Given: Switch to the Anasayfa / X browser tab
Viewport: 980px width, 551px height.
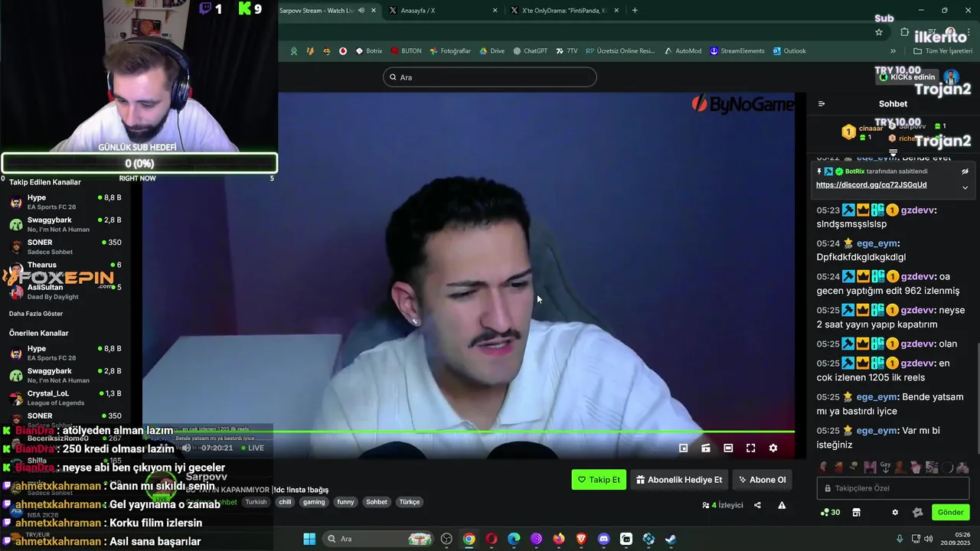Looking at the screenshot, I should 443,11.
